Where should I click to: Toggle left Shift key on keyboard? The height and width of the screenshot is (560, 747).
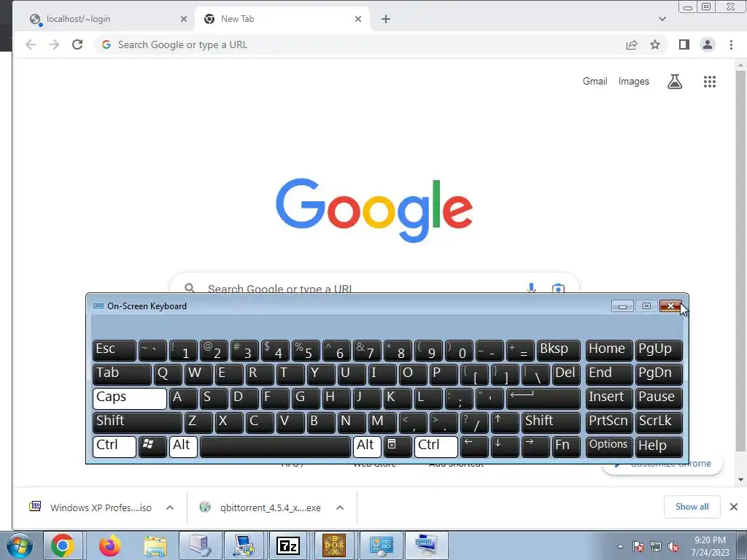137,422
